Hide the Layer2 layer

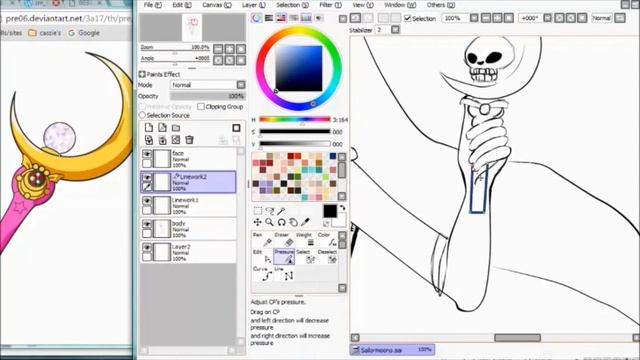pos(147,247)
